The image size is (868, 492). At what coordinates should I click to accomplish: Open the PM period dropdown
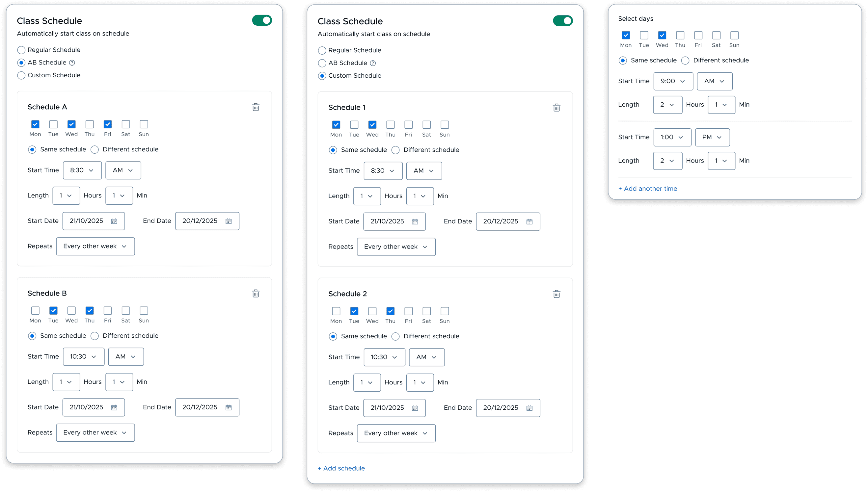712,138
